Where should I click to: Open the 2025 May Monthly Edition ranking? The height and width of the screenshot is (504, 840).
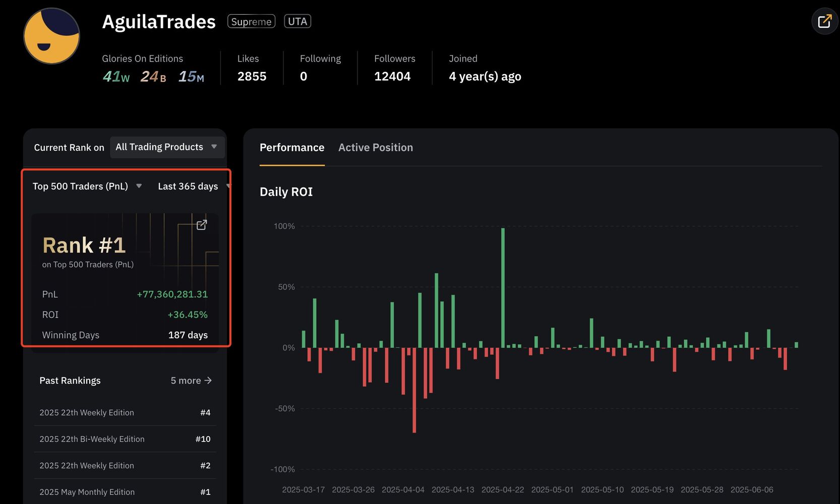click(125, 492)
